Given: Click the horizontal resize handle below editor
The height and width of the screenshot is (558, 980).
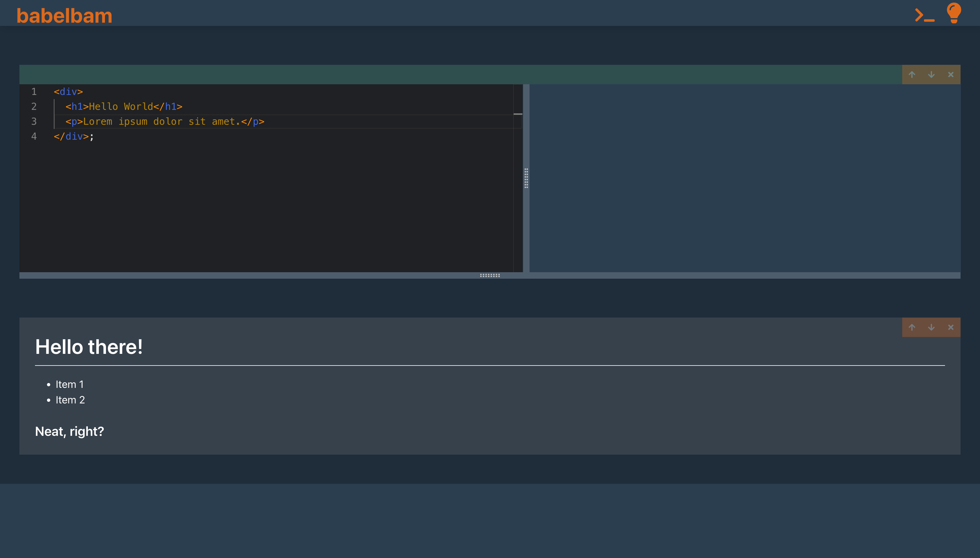Looking at the screenshot, I should (x=490, y=275).
